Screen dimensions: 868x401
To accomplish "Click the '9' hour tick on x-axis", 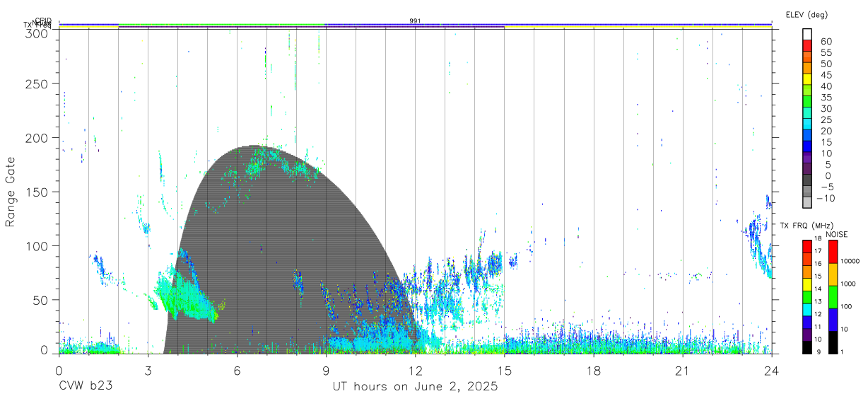I will 326,370.
